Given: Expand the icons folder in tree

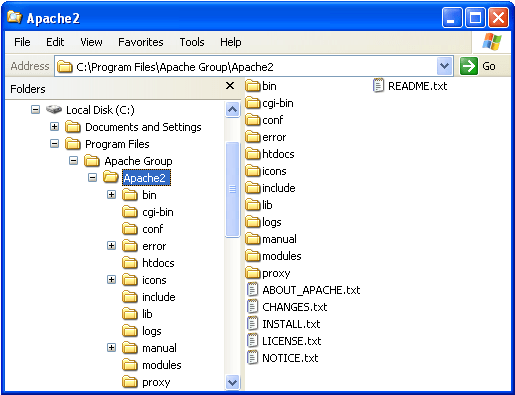Looking at the screenshot, I should 111,279.
